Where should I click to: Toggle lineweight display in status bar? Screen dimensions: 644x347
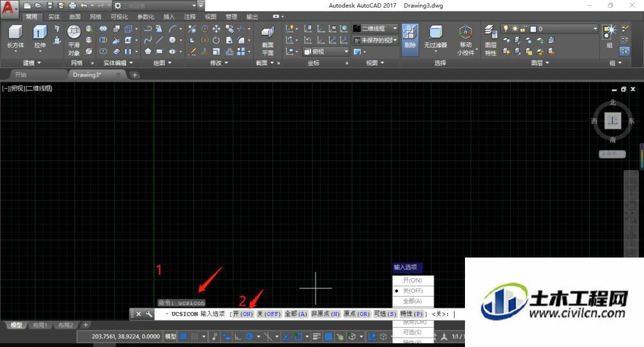tap(317, 336)
